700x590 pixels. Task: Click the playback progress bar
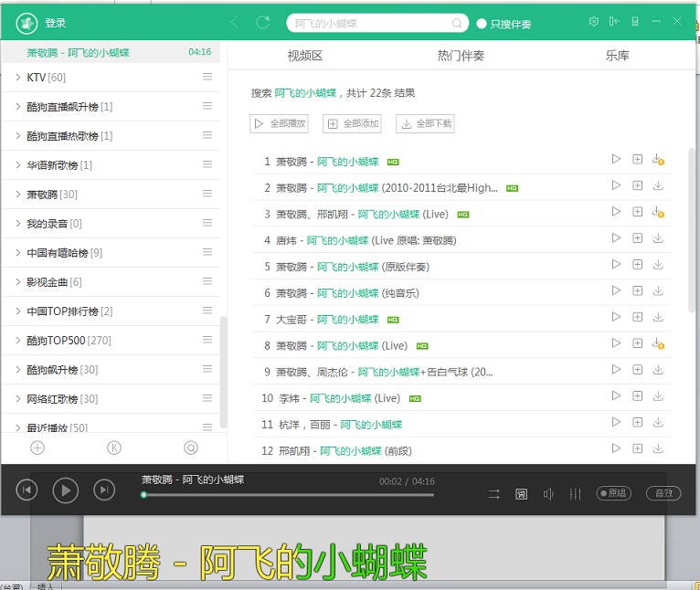[289, 495]
